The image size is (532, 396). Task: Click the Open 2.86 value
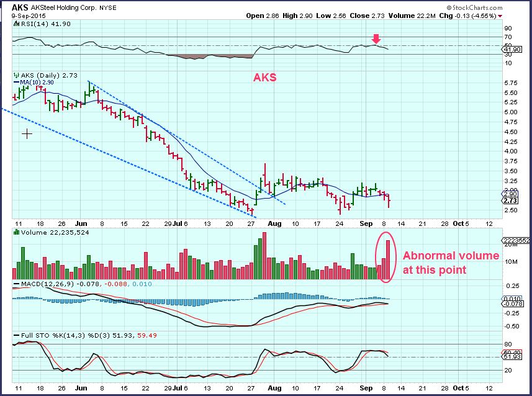tap(263, 16)
